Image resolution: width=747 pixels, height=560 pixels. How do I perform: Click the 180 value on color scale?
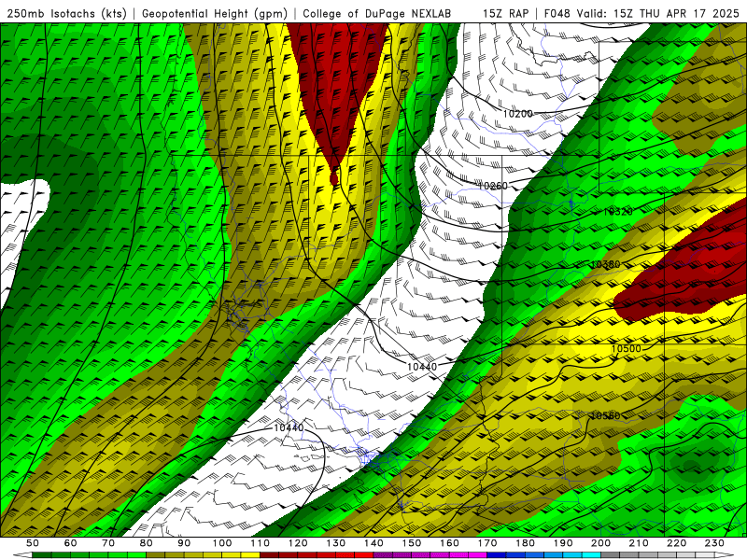pyautogui.click(x=525, y=543)
